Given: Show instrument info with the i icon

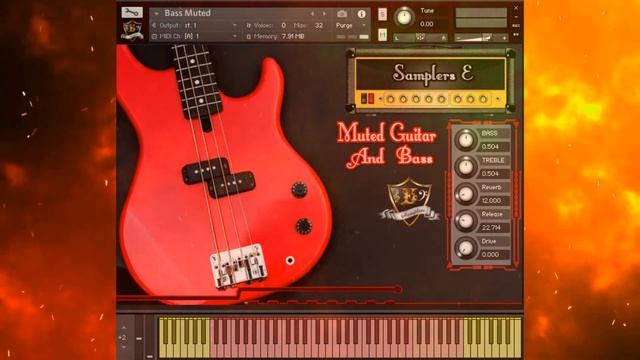Looking at the screenshot, I should tap(361, 14).
